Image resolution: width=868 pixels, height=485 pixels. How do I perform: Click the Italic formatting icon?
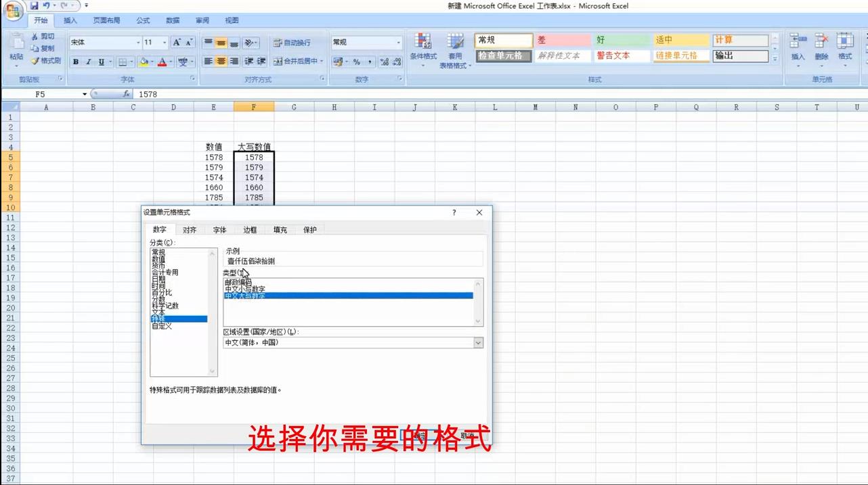[87, 62]
